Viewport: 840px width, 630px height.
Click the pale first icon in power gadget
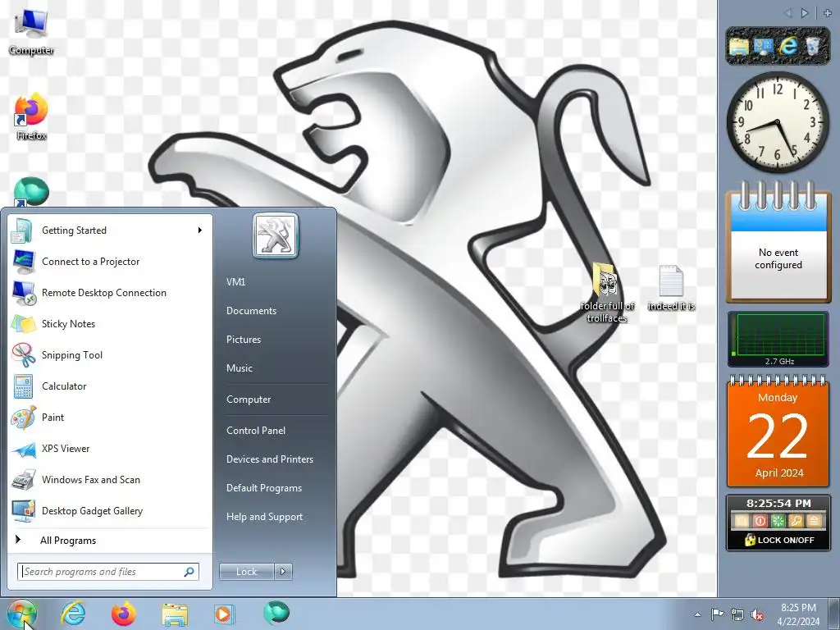tap(742, 521)
